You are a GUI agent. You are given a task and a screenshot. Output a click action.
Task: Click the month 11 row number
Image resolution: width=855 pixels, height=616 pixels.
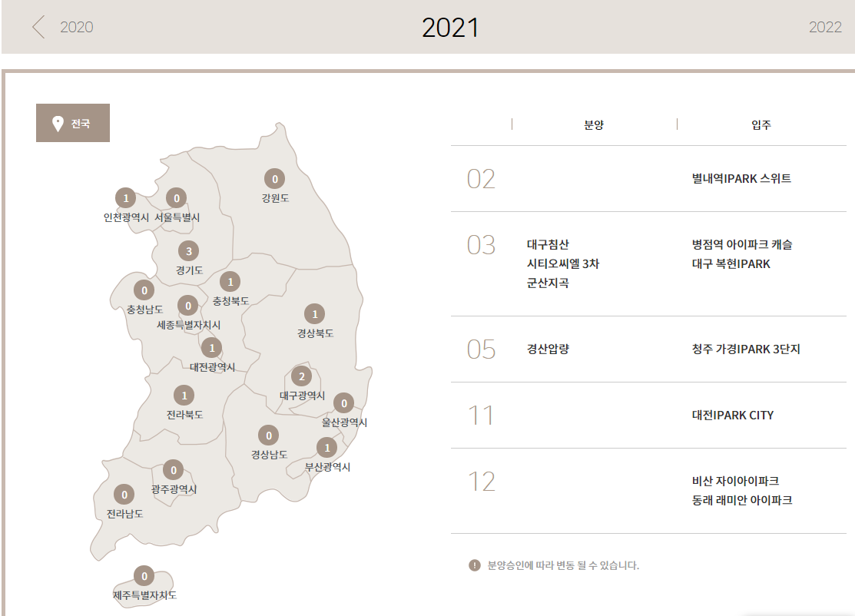[x=481, y=416]
